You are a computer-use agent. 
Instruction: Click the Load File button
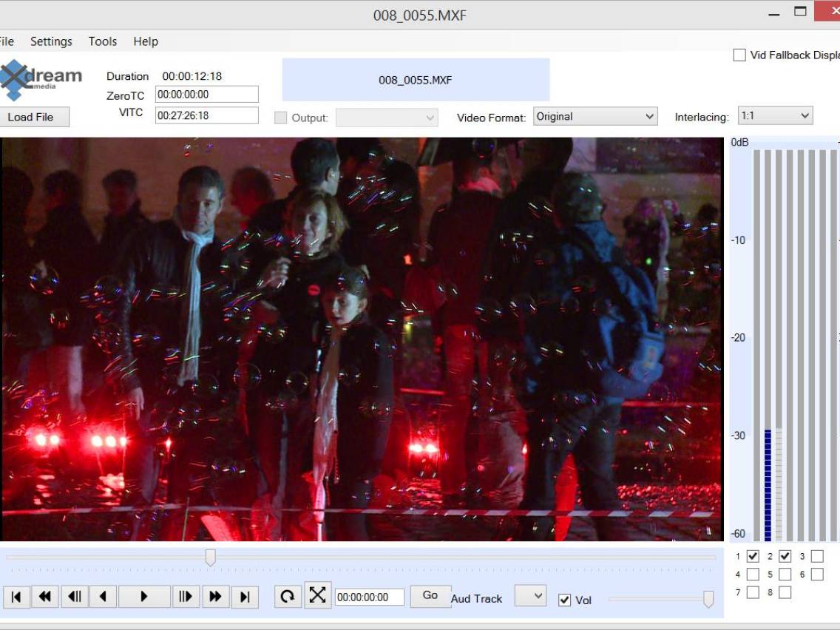coord(31,117)
